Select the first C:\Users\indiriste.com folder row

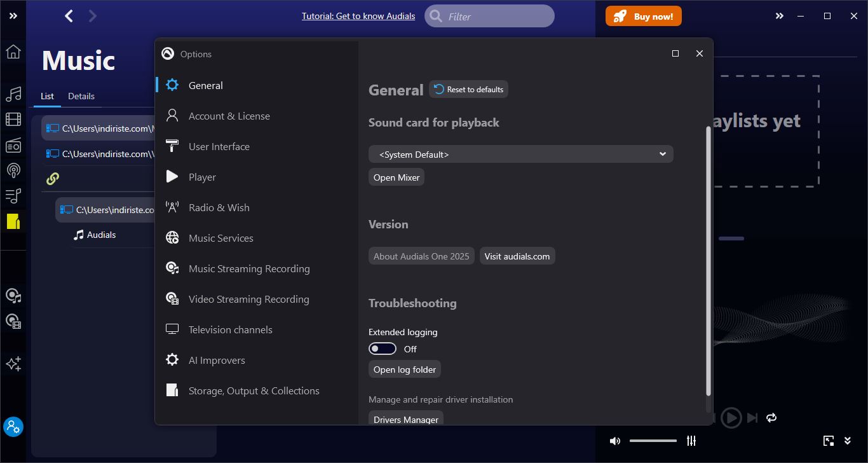pos(98,128)
